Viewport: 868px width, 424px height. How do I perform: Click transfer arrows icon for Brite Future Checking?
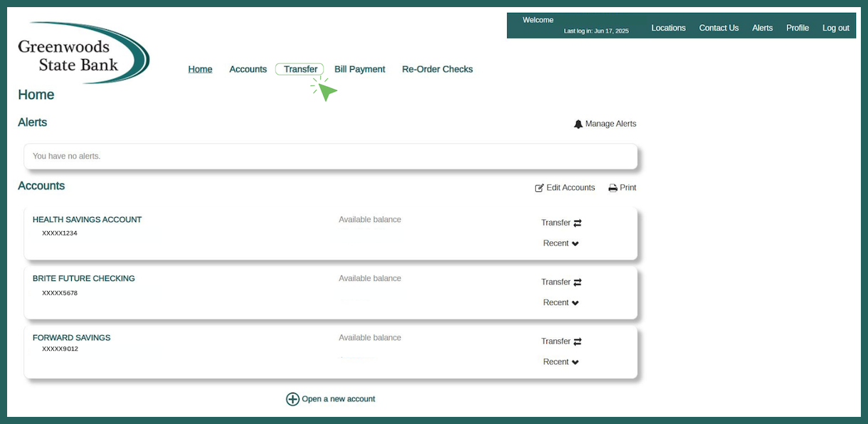click(x=578, y=282)
